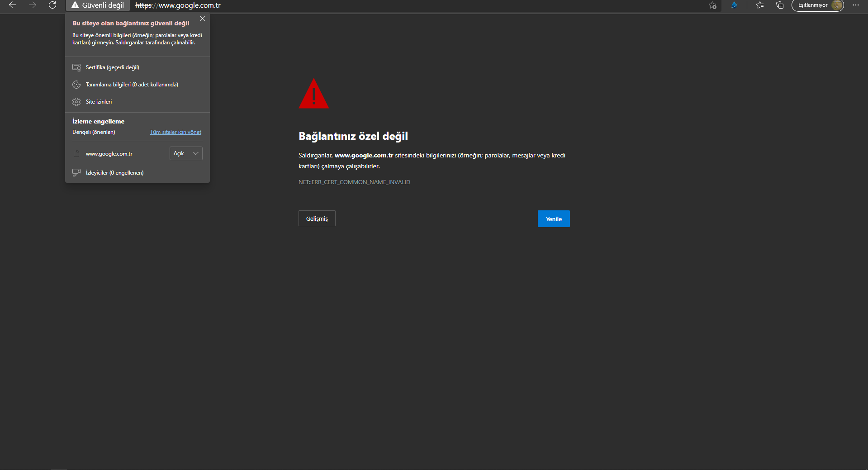Add this page to favorites star icon
Screen dimensions: 868x470
(712, 5)
